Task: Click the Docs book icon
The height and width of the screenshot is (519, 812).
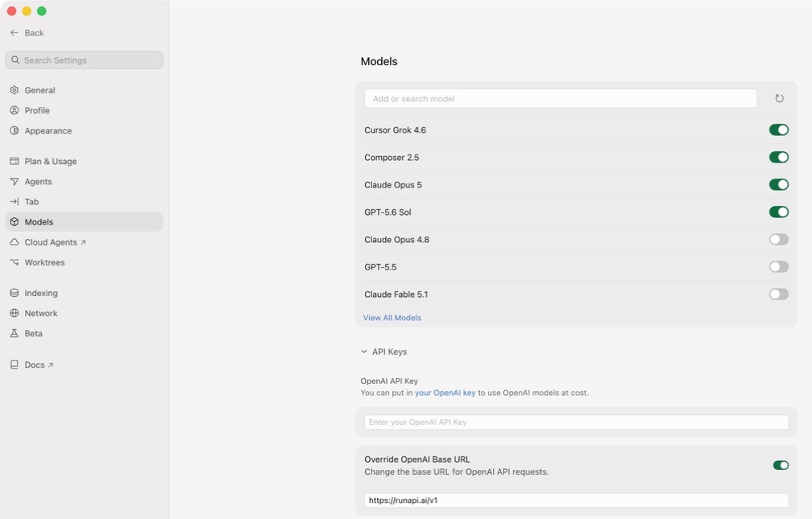Action: (14, 365)
